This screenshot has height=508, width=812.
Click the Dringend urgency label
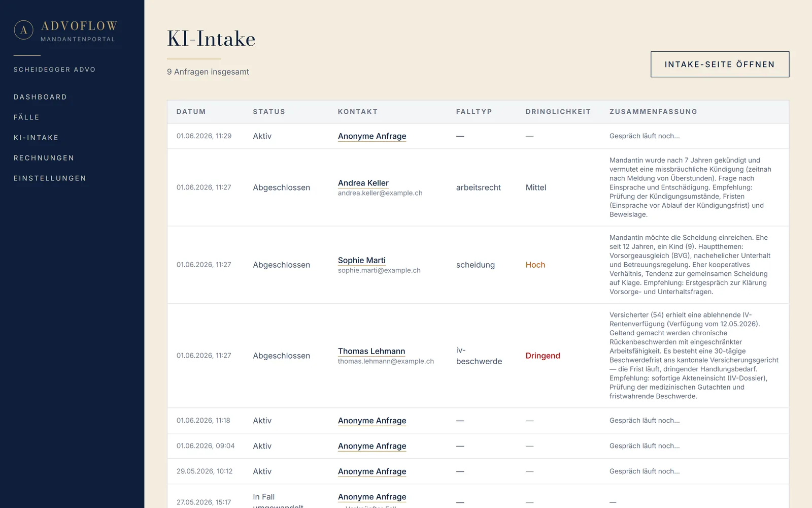click(543, 356)
